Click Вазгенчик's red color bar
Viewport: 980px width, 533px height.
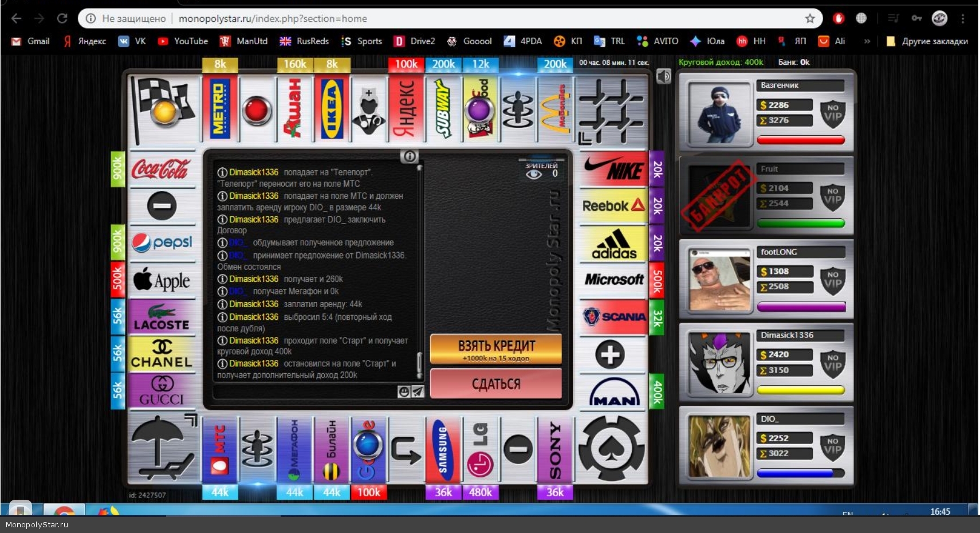801,140
